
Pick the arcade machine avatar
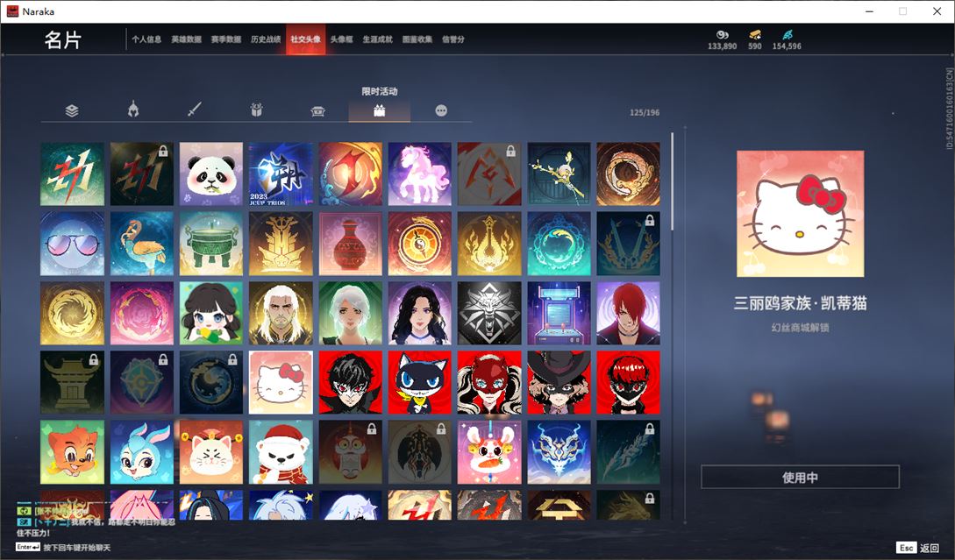(559, 313)
